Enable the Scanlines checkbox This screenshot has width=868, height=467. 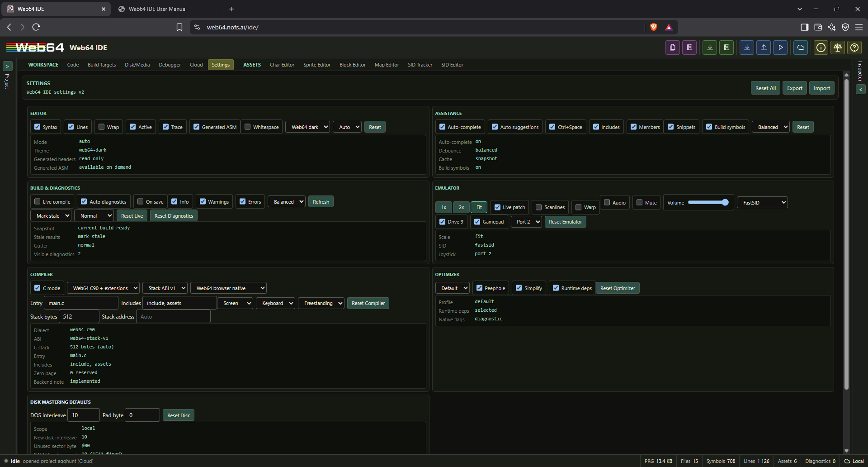539,207
